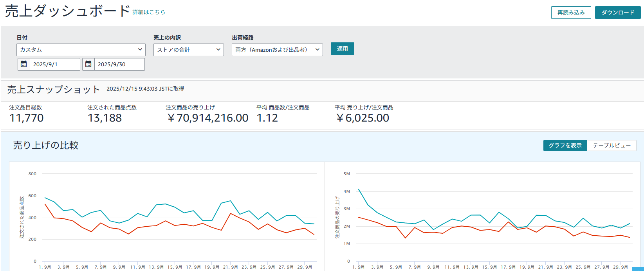
Task: Select the 13,188 ordered units value
Action: tap(105, 118)
